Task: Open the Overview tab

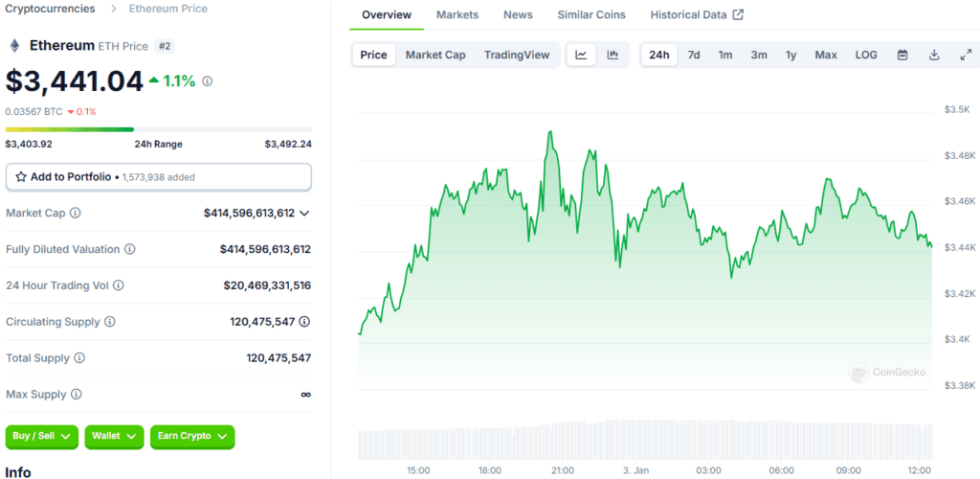Action: point(387,15)
